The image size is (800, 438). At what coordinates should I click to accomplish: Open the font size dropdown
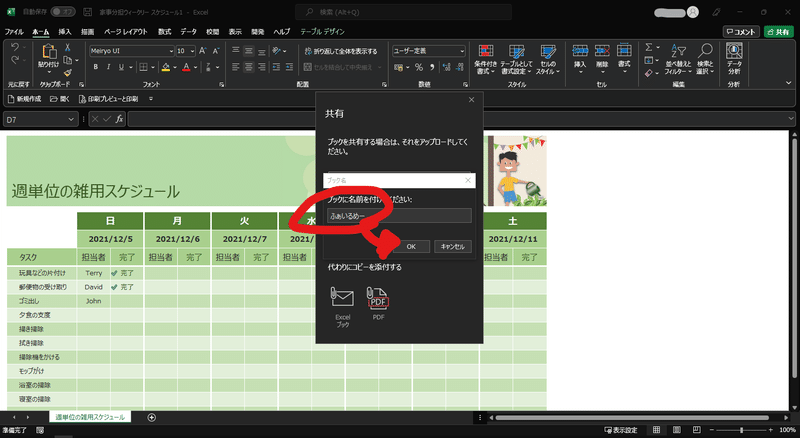pyautogui.click(x=192, y=51)
